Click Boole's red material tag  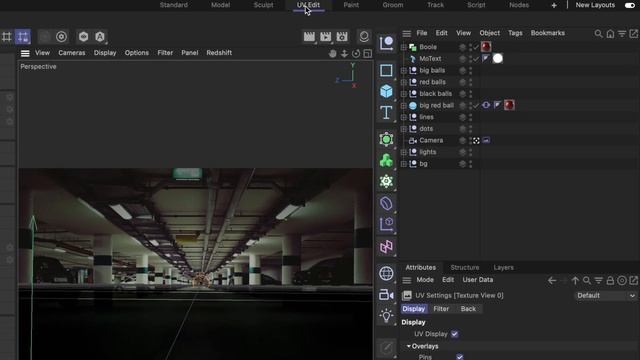[486, 47]
